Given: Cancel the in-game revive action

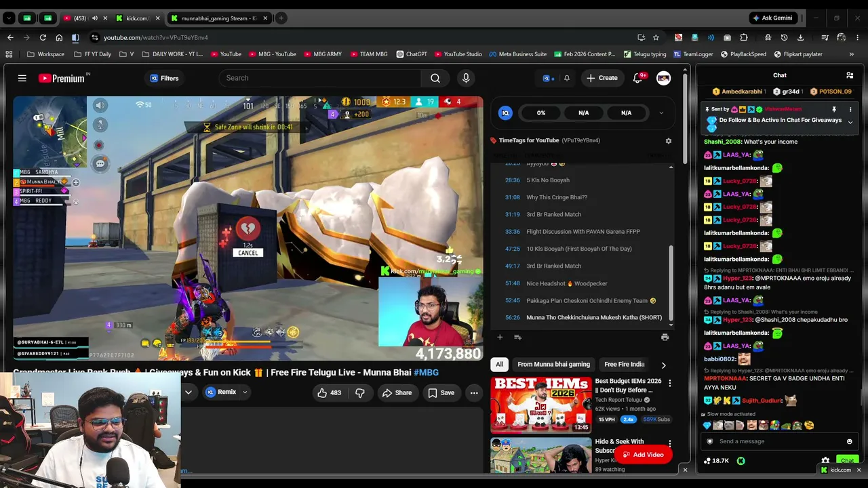Looking at the screenshot, I should 248,253.
